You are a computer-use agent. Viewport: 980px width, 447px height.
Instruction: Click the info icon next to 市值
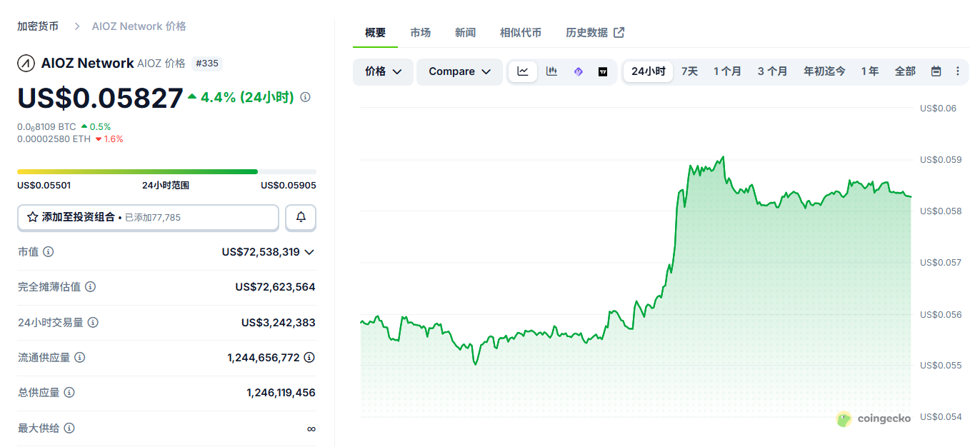click(49, 252)
